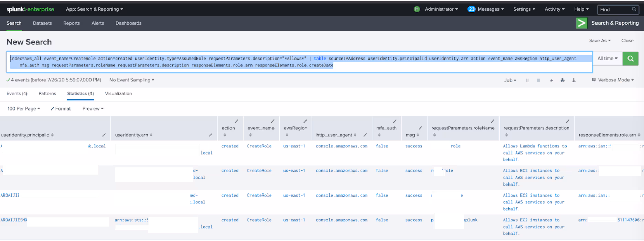Viewport: 644px width, 241px height.
Task: Open the 100 Per Page dropdown
Action: click(x=24, y=109)
